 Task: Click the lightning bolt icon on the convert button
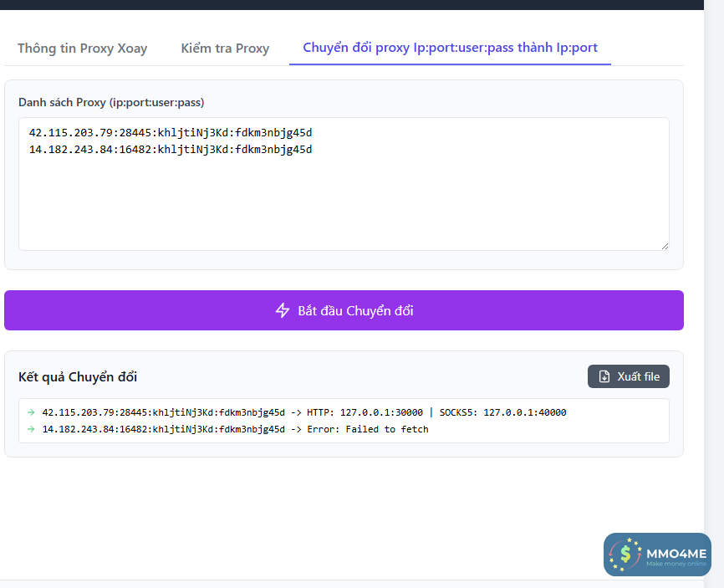pyautogui.click(x=283, y=310)
